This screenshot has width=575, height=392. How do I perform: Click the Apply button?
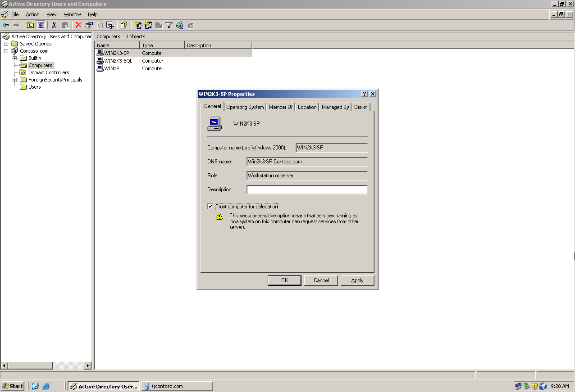pos(357,280)
